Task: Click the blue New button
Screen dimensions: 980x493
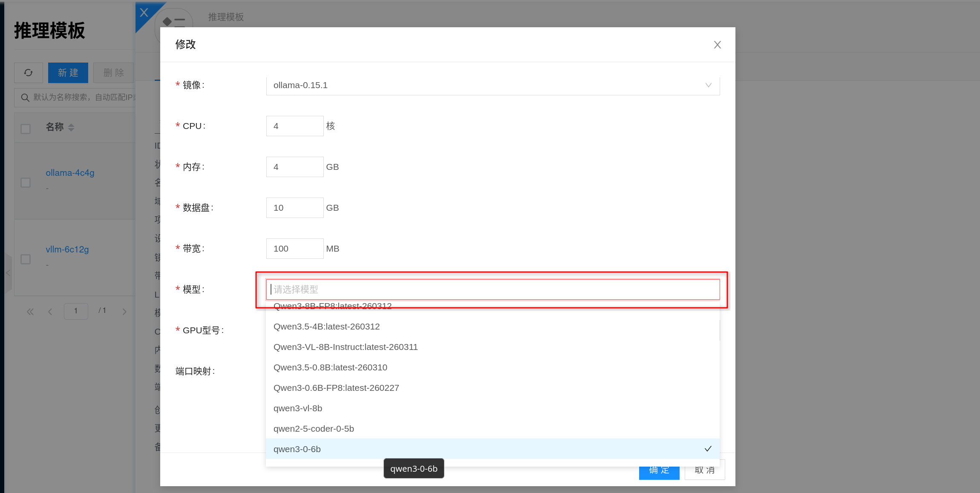Action: (68, 73)
